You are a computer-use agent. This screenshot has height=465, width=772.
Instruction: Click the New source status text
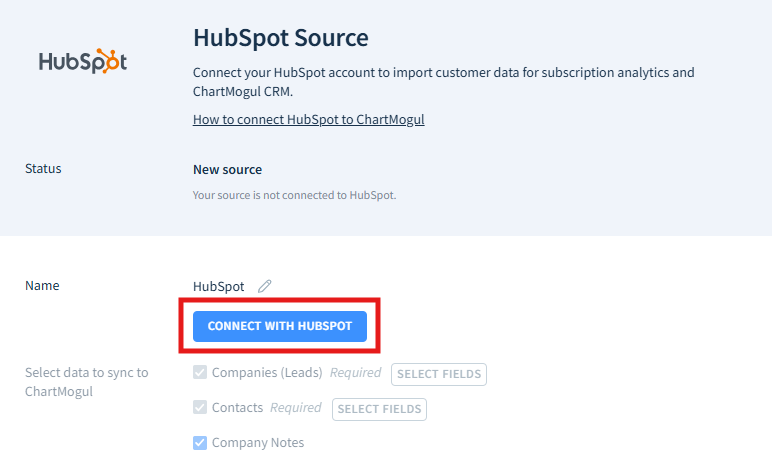click(x=227, y=169)
